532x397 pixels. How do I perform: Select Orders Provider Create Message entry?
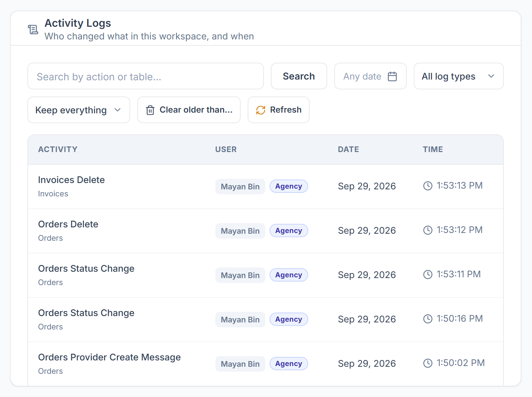(x=266, y=364)
